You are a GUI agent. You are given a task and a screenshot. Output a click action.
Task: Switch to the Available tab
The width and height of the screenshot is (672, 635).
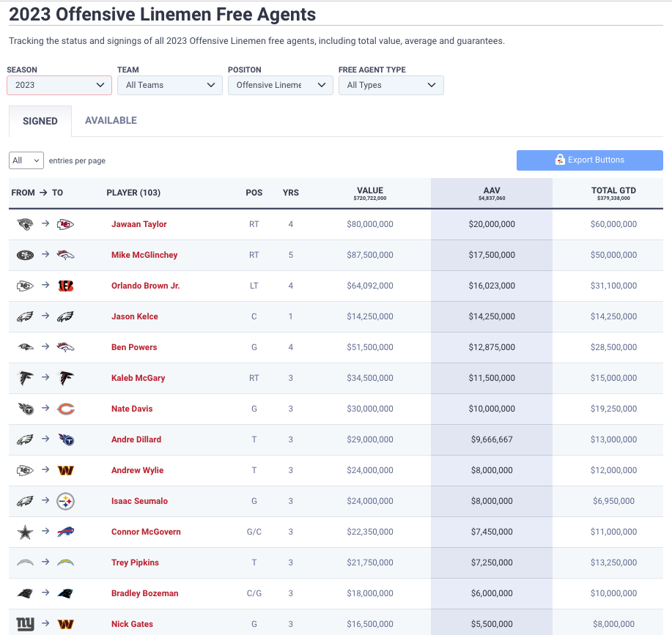(111, 121)
